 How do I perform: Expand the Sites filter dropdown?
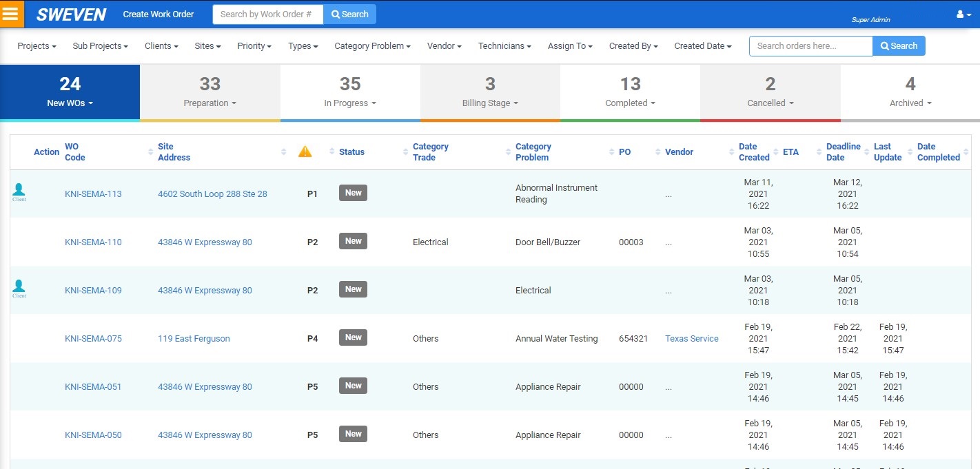207,46
